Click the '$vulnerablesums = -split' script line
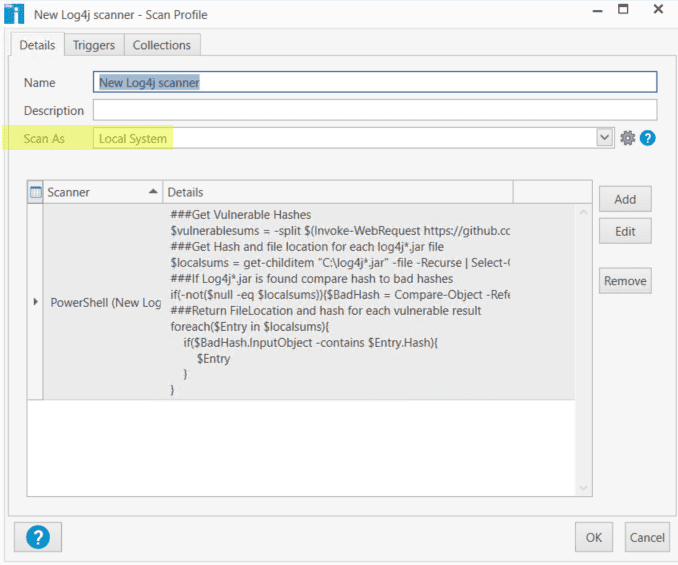Screen dimensions: 678x565 (x=340, y=231)
